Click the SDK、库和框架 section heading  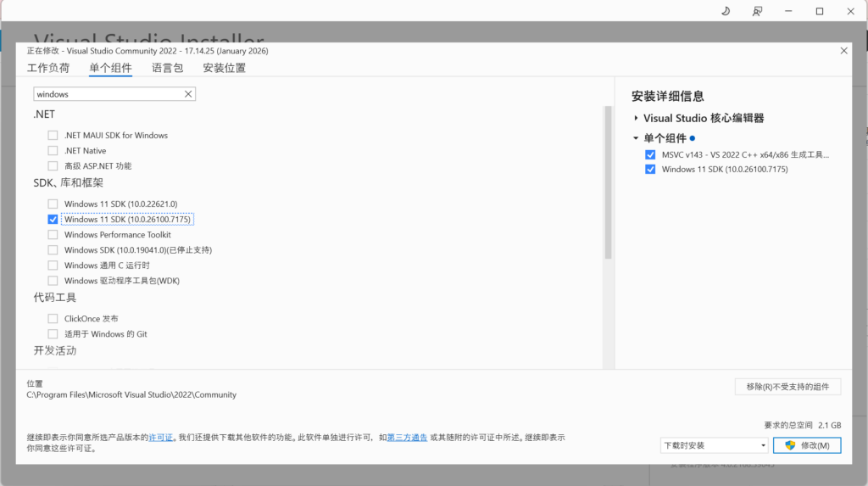click(68, 183)
